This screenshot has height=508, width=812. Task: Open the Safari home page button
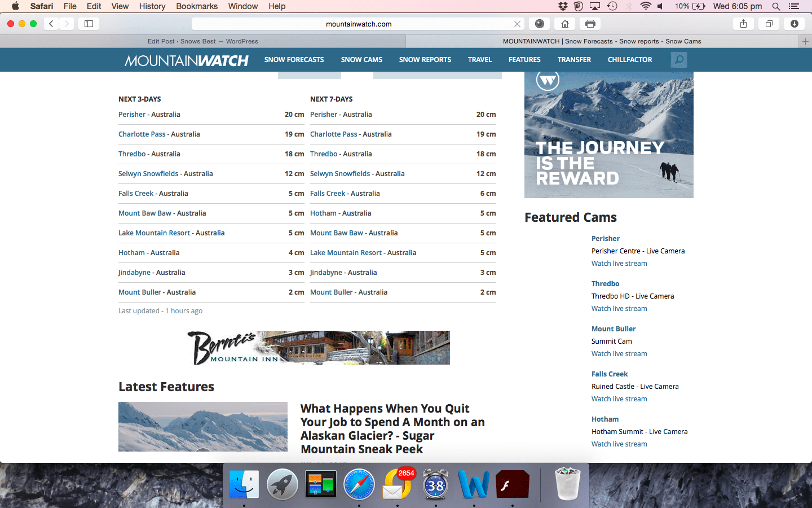564,24
